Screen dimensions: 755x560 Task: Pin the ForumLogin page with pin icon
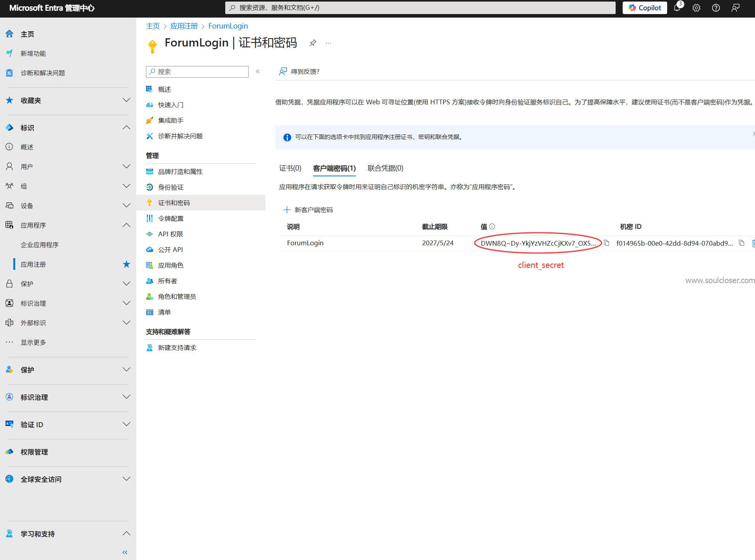click(x=313, y=43)
